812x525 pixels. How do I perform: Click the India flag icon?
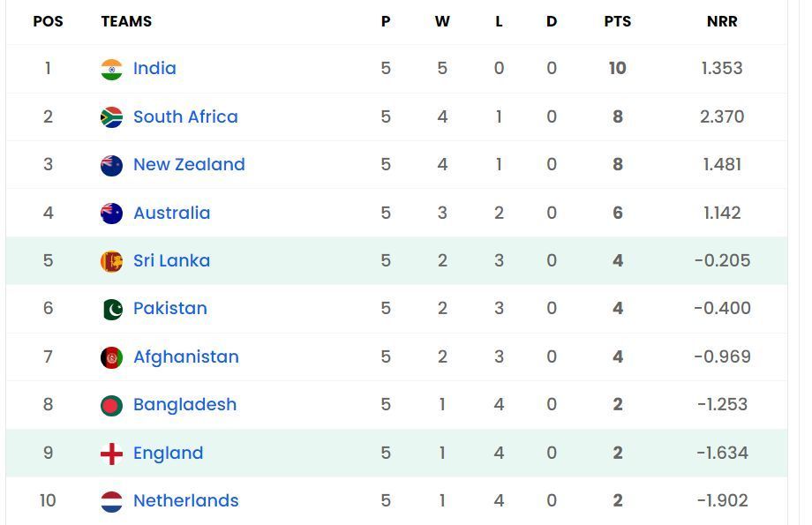(111, 68)
